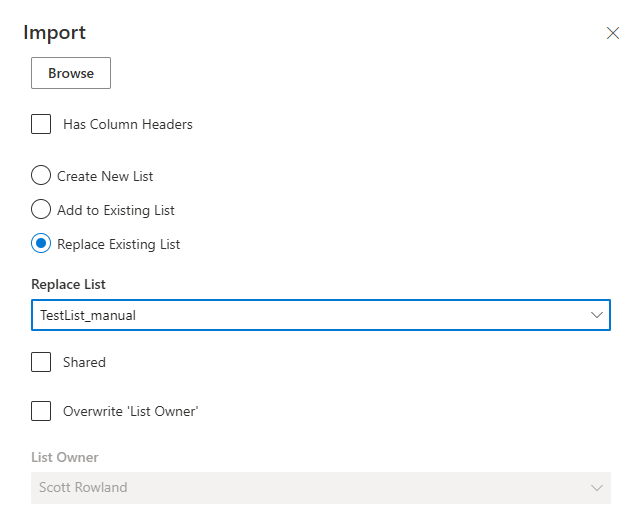
Task: Check the Overwrite 'List Owner' checkbox box
Action: point(41,410)
